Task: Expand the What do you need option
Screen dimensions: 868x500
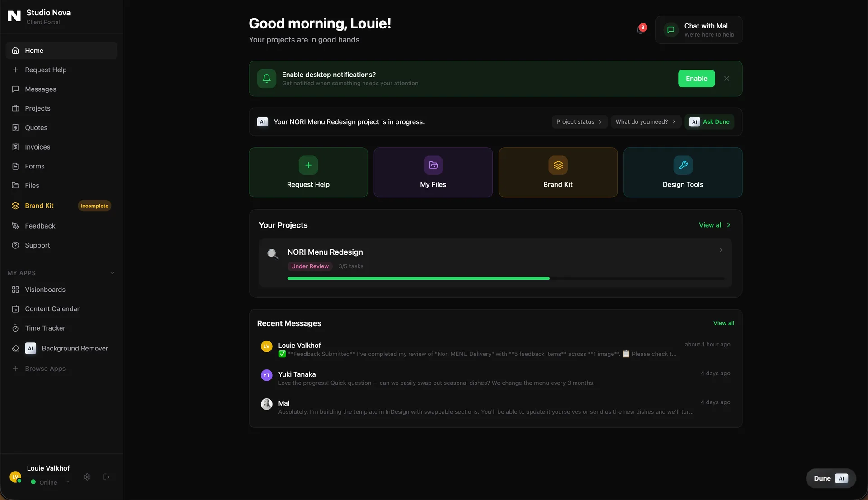Action: [645, 122]
